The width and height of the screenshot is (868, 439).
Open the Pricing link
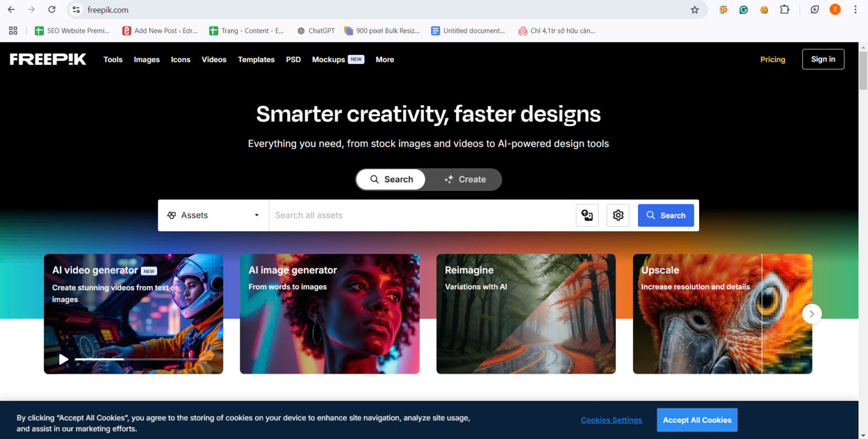coord(772,59)
